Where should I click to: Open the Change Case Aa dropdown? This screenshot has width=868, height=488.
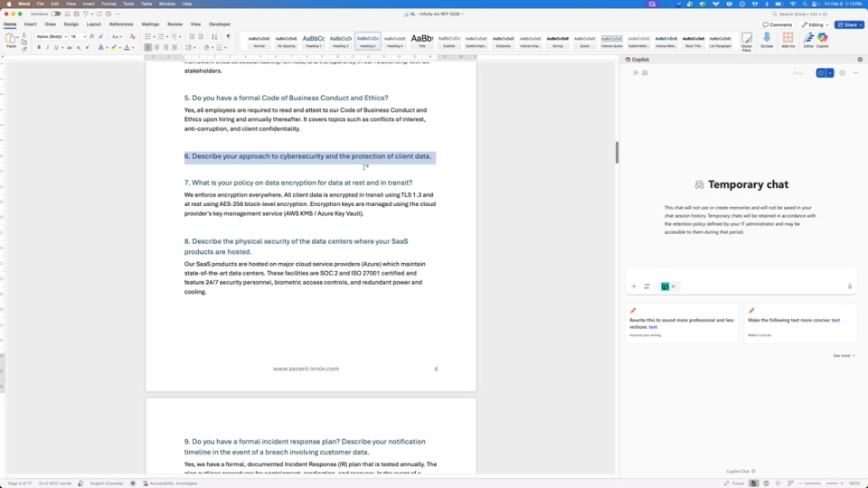coord(117,36)
